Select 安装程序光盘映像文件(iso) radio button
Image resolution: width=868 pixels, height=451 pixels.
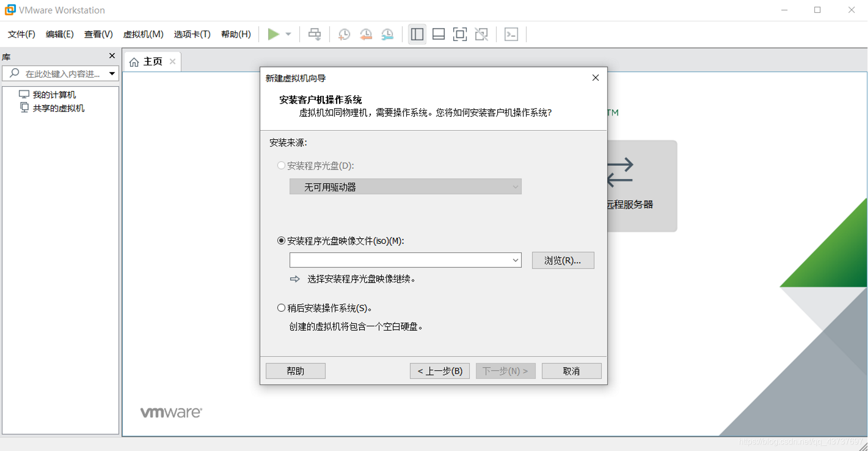pyautogui.click(x=281, y=241)
